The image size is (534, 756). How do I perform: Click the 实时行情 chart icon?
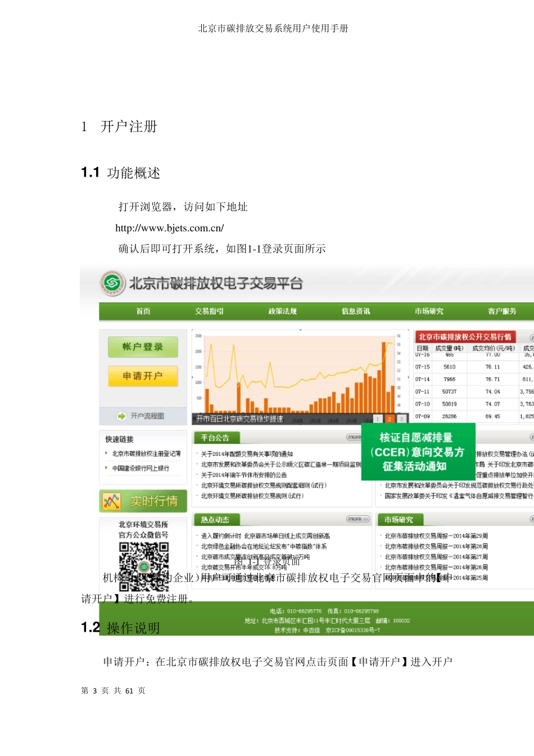[x=111, y=501]
